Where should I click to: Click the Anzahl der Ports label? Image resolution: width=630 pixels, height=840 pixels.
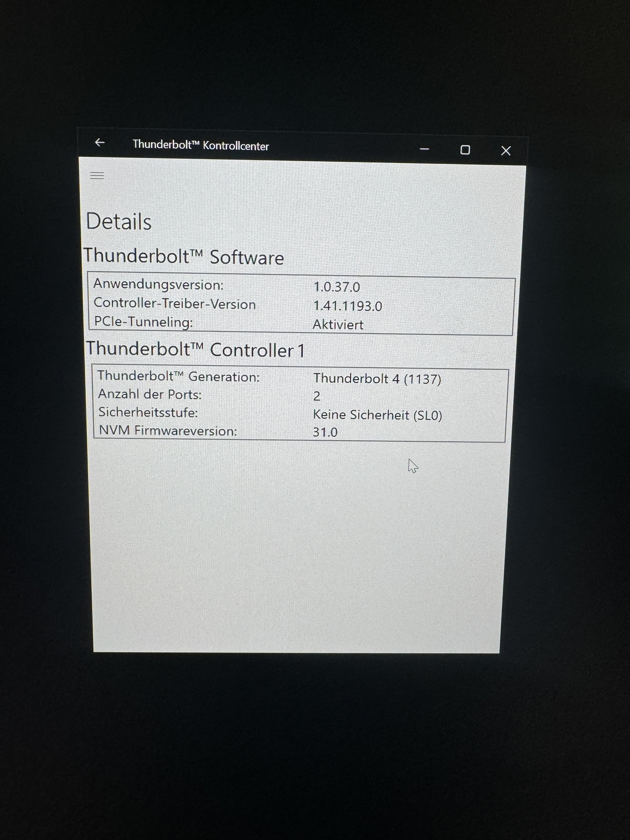point(150,395)
